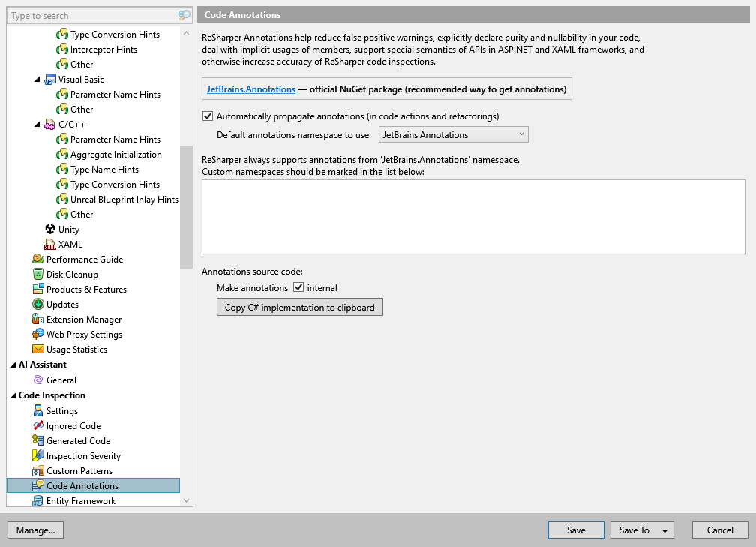Open the Extension Manager icon
This screenshot has height=547, width=756.
coord(39,319)
